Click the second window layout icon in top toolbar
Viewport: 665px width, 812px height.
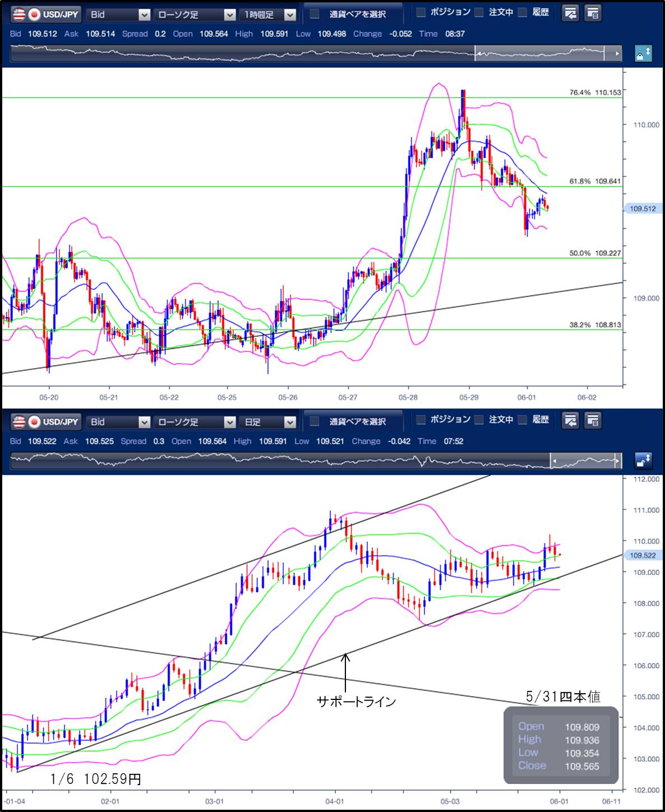click(x=593, y=13)
